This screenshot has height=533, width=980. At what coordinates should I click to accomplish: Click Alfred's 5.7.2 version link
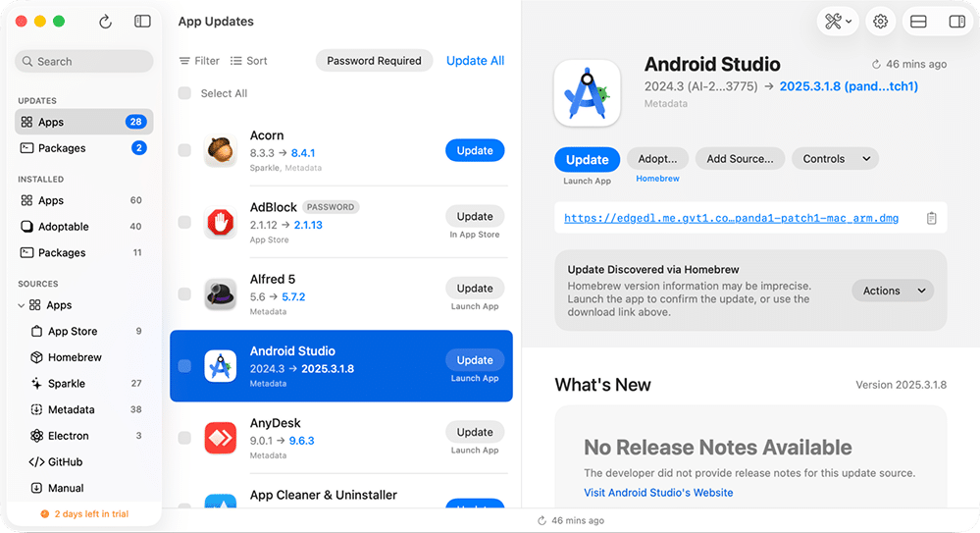[293, 297]
